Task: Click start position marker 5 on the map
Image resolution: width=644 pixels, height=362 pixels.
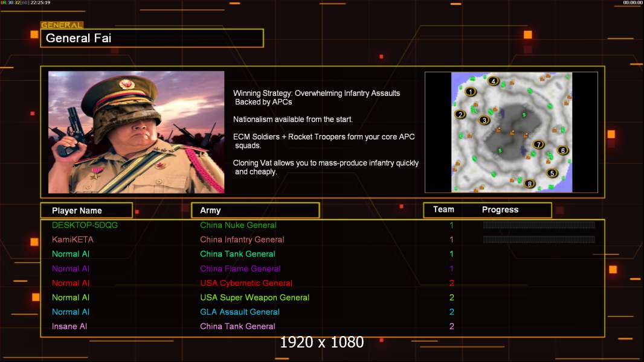Action: pos(552,173)
